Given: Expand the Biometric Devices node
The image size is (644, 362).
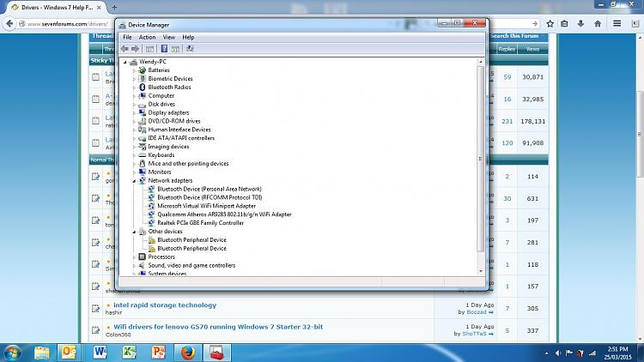Looking at the screenshot, I should (134, 79).
